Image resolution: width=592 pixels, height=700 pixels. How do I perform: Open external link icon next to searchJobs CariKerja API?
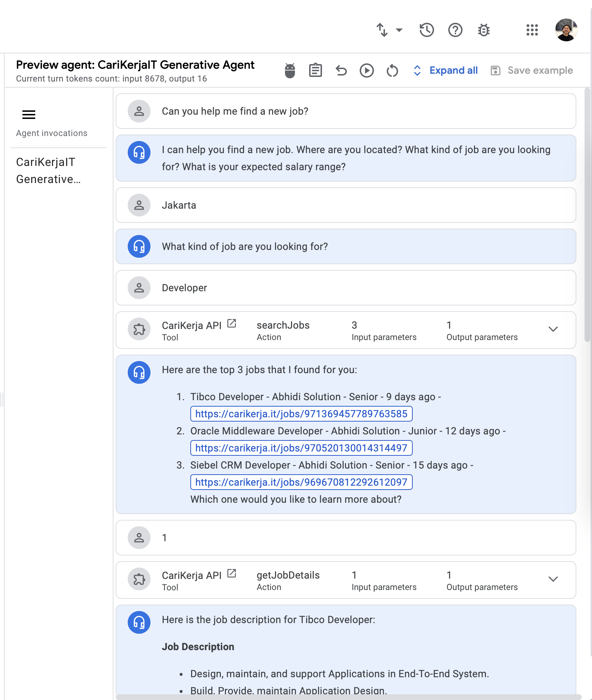click(232, 324)
